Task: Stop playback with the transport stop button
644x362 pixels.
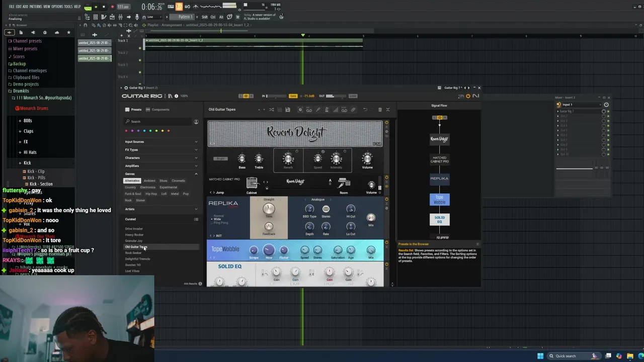Action: (x=104, y=7)
